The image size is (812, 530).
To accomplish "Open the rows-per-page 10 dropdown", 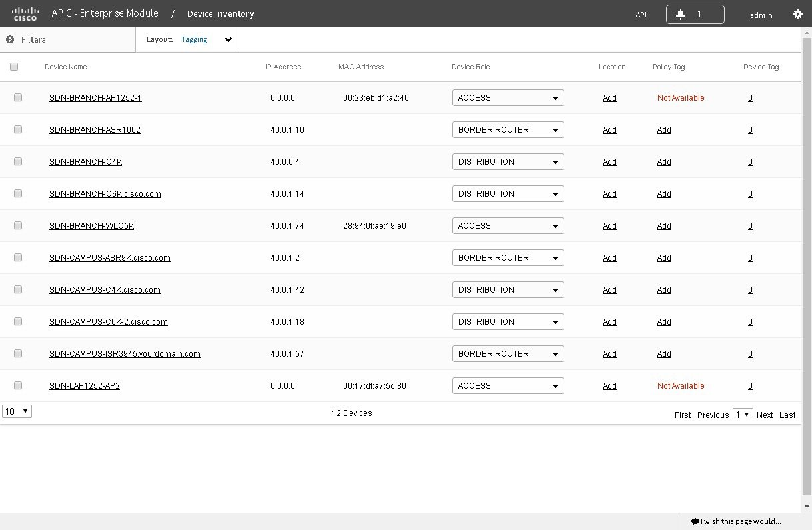I will click(17, 411).
